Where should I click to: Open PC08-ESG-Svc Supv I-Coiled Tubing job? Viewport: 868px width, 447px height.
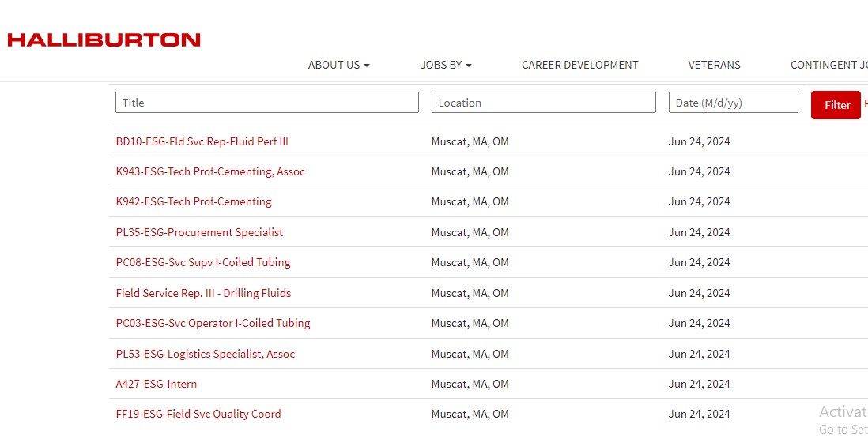coord(203,262)
